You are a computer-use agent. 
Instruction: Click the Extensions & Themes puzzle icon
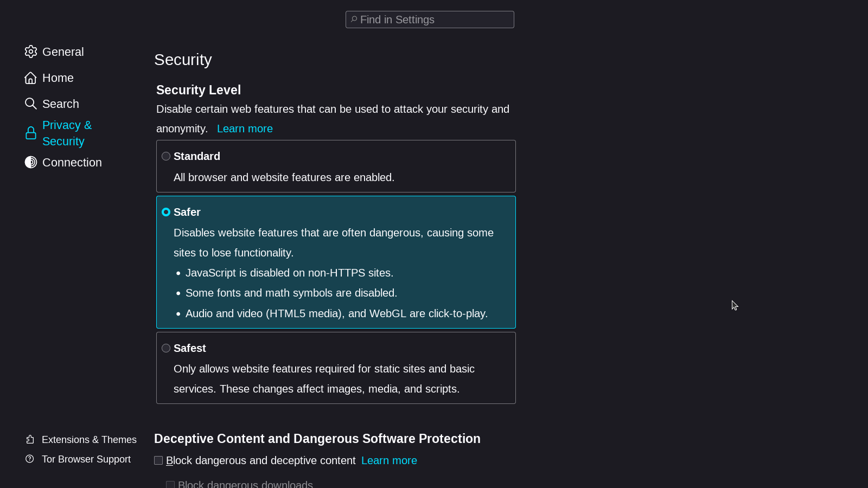(30, 440)
